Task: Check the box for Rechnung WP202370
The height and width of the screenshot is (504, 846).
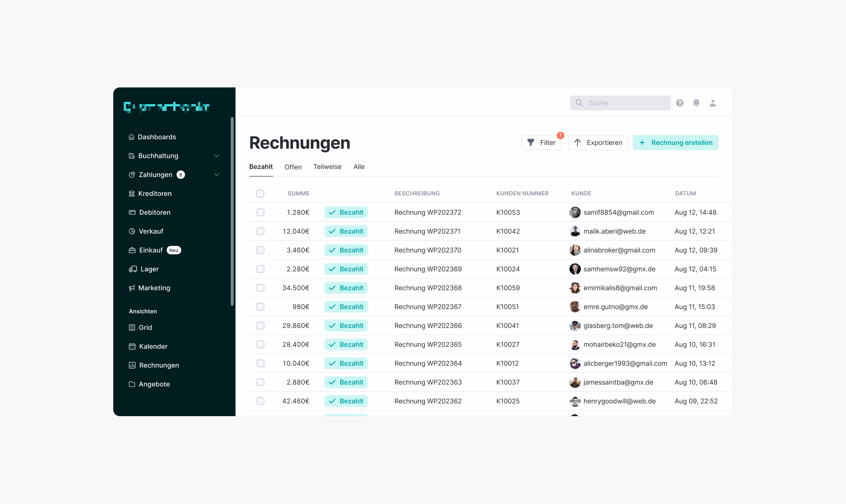Action: click(260, 250)
